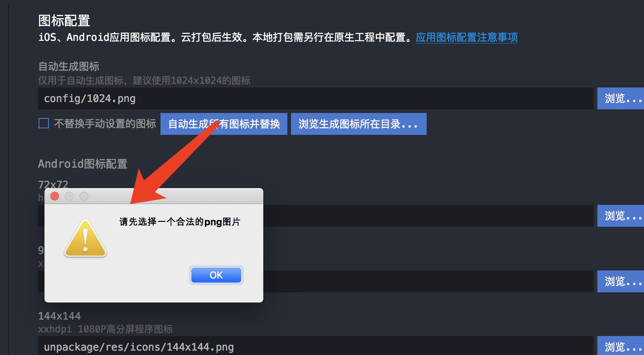Click the dialog's greyed minimize button
The width and height of the screenshot is (644, 355).
pyautogui.click(x=69, y=196)
